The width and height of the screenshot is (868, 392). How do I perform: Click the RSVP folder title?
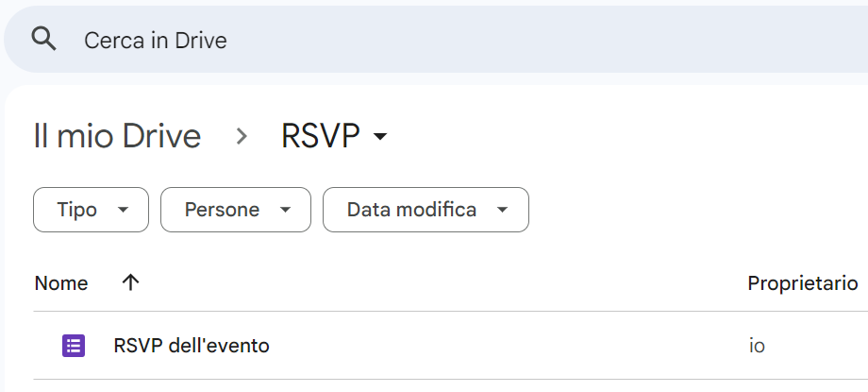click(321, 136)
